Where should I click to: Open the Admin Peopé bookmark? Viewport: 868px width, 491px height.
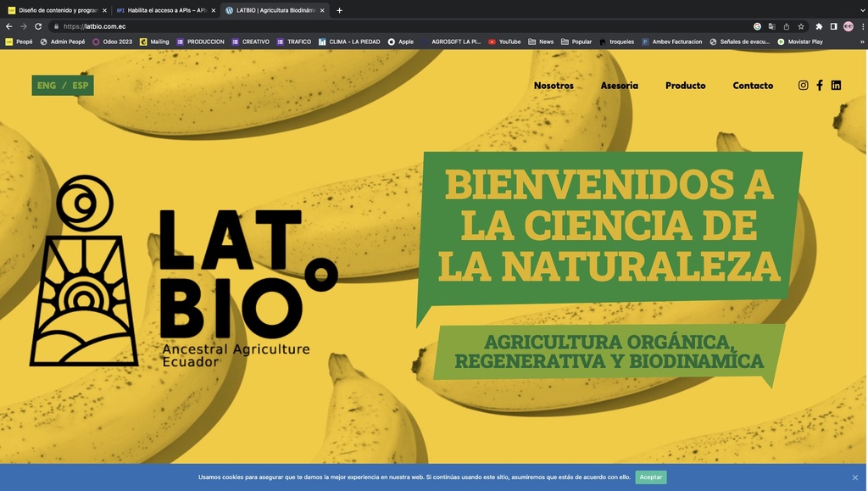click(63, 42)
